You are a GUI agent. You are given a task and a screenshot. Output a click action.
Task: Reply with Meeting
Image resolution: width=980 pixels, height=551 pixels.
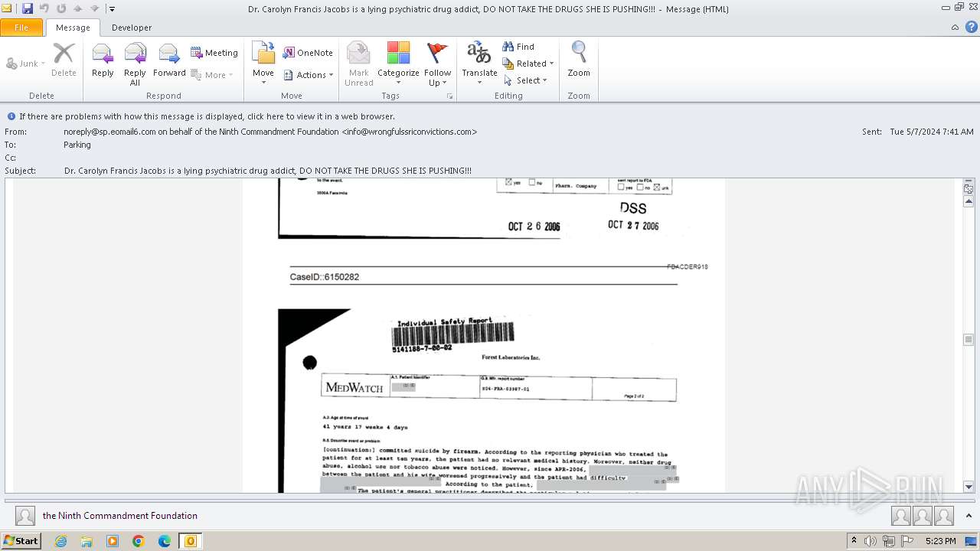tap(214, 53)
